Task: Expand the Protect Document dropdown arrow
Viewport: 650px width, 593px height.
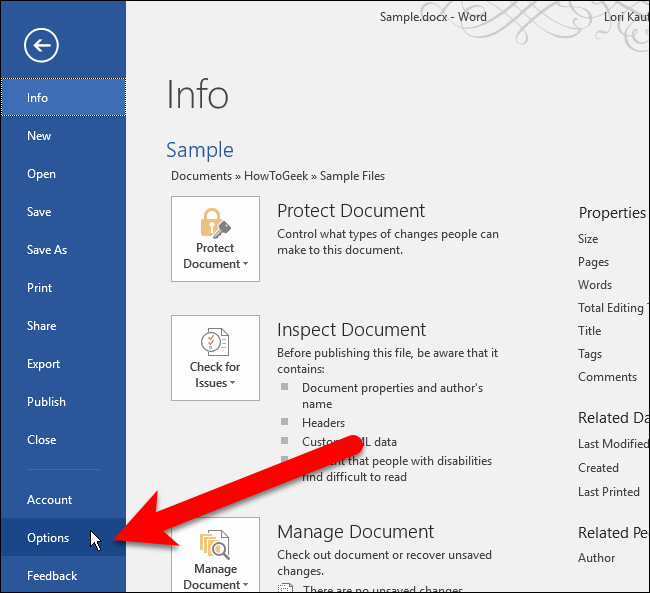Action: point(245,264)
